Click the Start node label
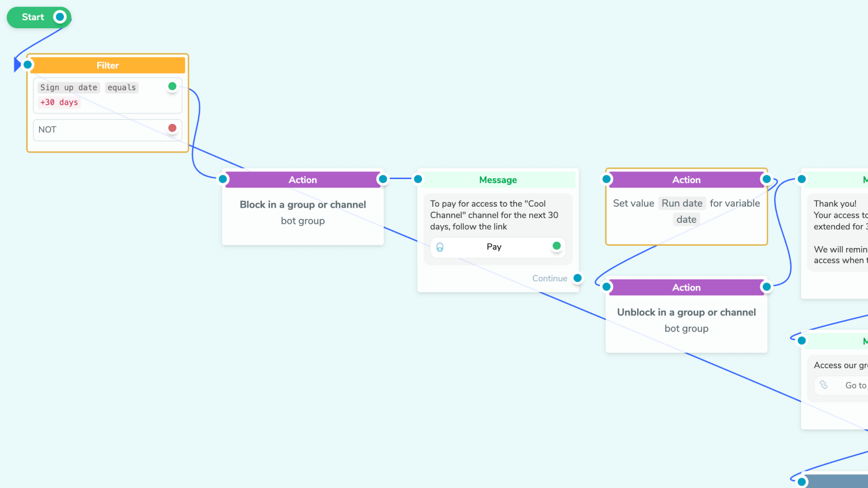The width and height of the screenshot is (868, 488). [x=33, y=17]
